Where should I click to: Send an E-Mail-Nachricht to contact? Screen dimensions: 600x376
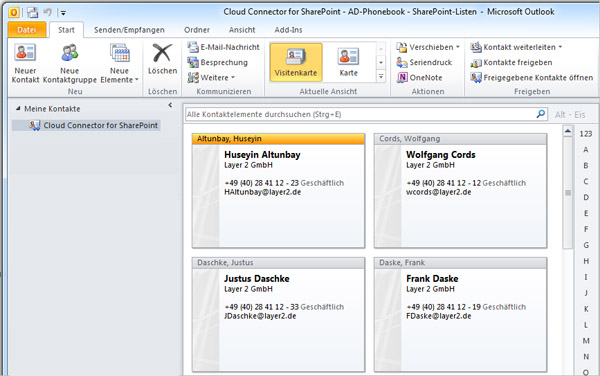tap(223, 47)
